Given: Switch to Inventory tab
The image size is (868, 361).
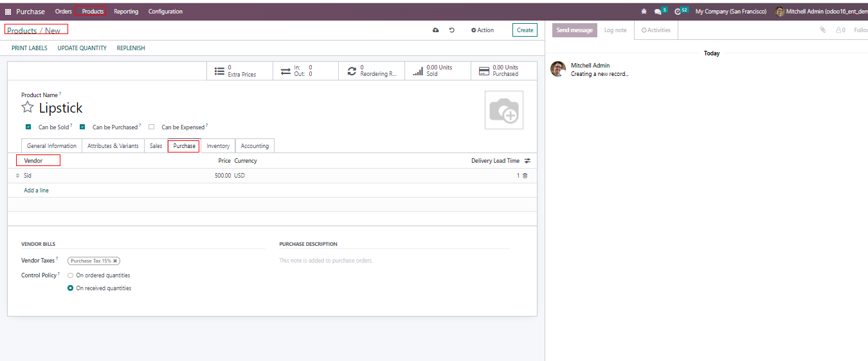Looking at the screenshot, I should pyautogui.click(x=218, y=146).
